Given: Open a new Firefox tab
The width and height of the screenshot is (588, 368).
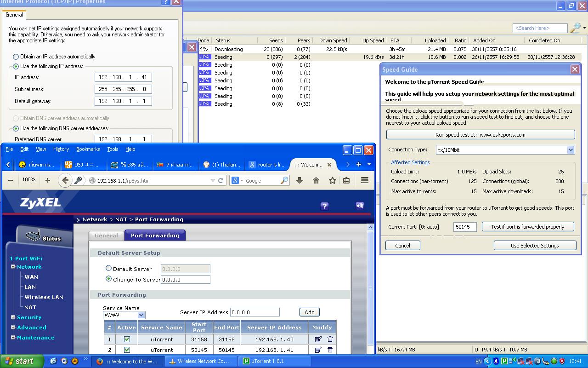Looking at the screenshot, I should pyautogui.click(x=359, y=164).
